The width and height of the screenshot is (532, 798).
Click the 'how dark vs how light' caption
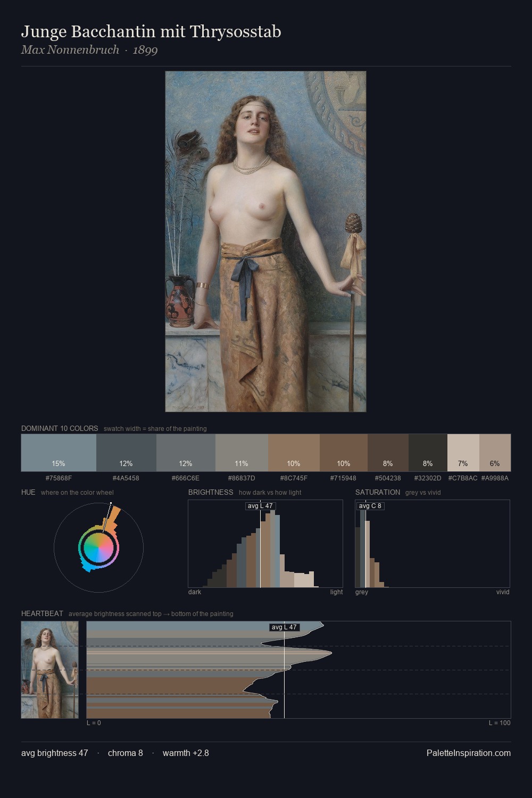click(270, 493)
